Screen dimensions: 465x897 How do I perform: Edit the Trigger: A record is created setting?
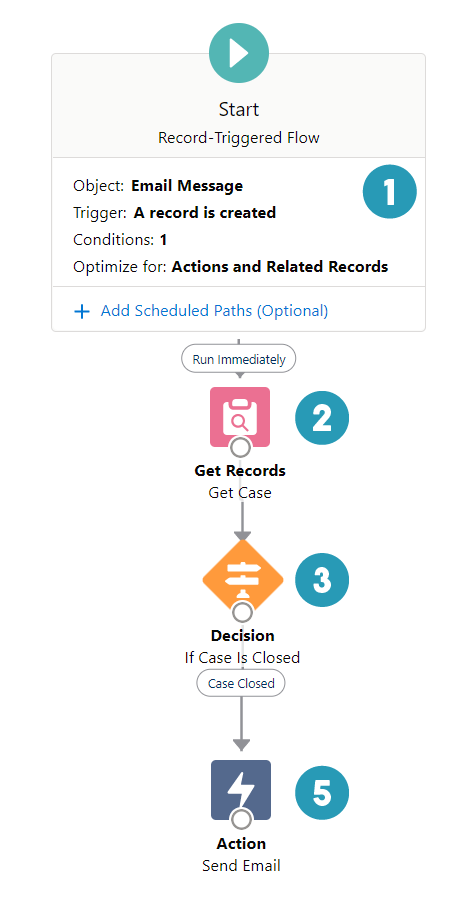(x=174, y=213)
